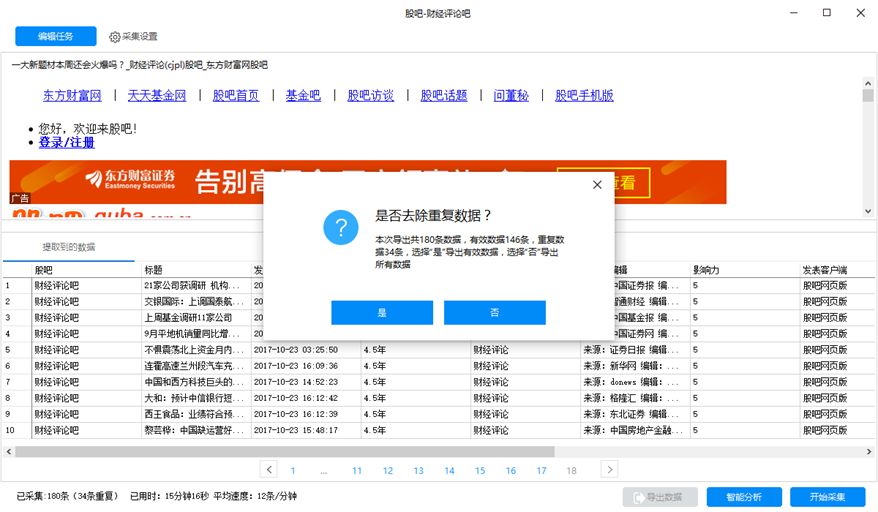Screen dimensions: 878x512
Task: Choose 是 to remove duplicate data
Action: (x=382, y=313)
